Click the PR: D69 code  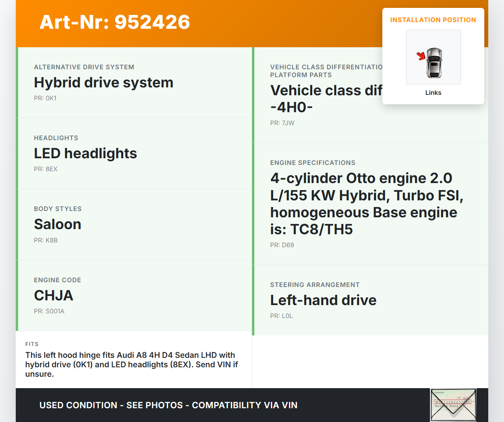coord(282,245)
